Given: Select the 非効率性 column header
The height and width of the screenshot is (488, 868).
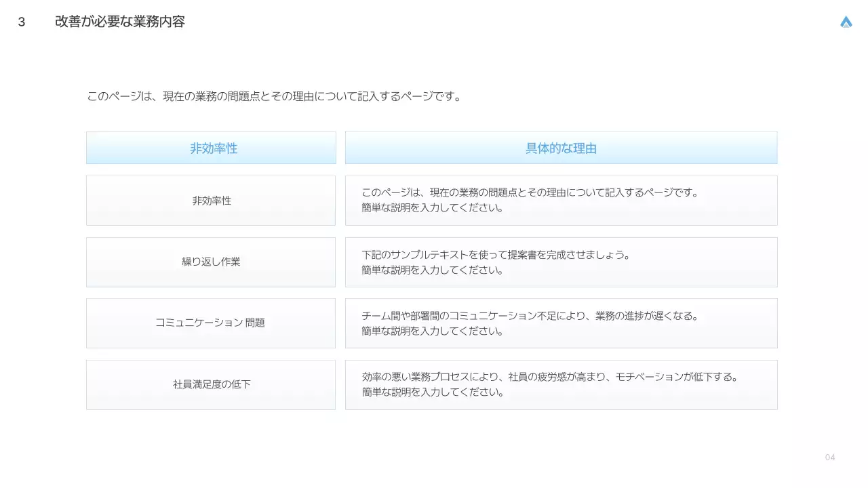Looking at the screenshot, I should pyautogui.click(x=211, y=148).
